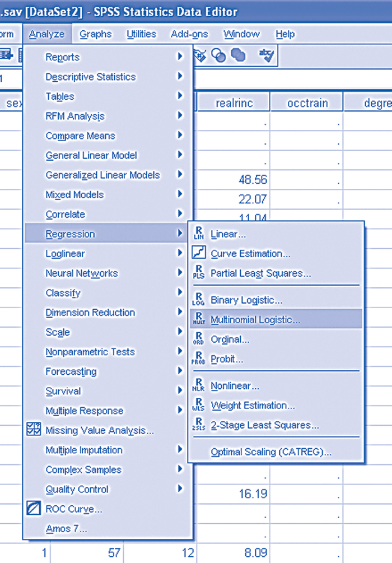Image resolution: width=392 pixels, height=563 pixels.
Task: Open the Utilities menu
Action: click(141, 34)
